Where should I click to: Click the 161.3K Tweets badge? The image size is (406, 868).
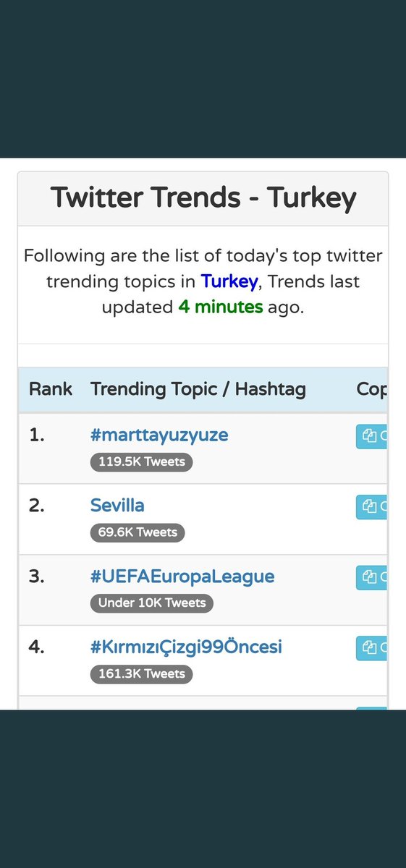142,674
